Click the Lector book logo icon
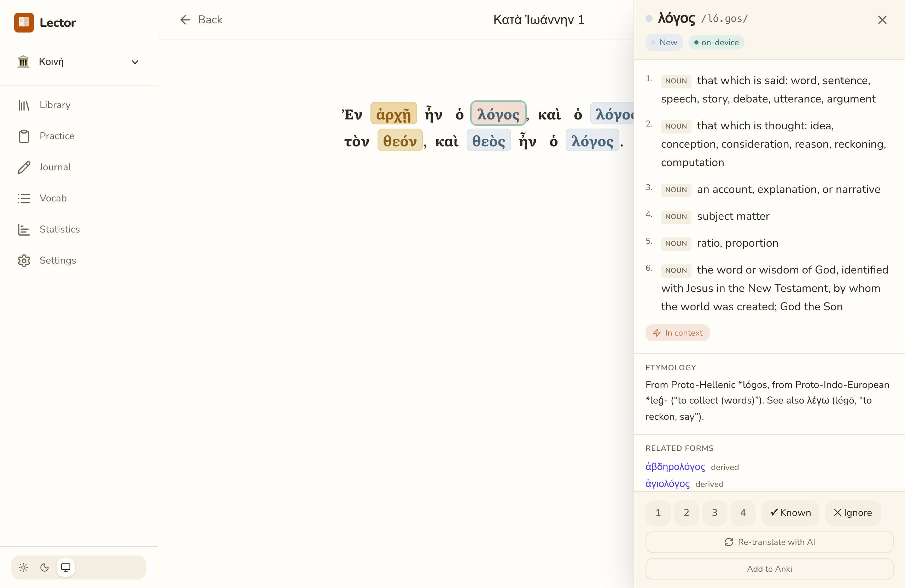This screenshot has width=905, height=588. click(x=24, y=22)
